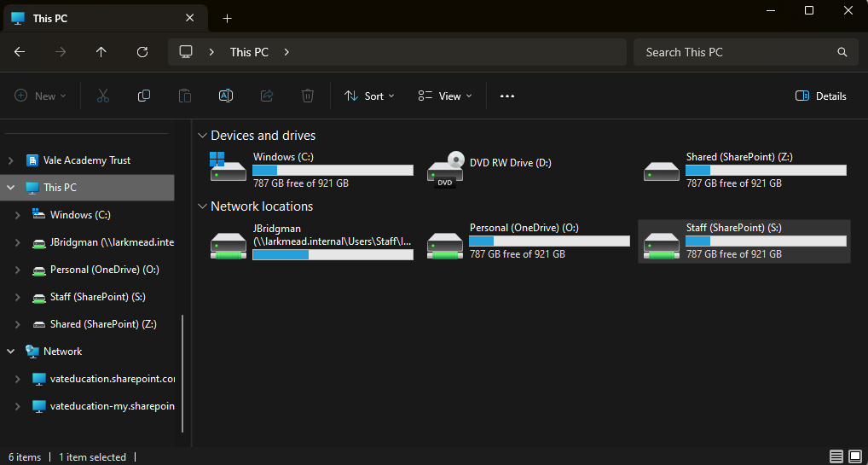
Task: Click the Vale Academy Trust building icon
Action: click(32, 160)
